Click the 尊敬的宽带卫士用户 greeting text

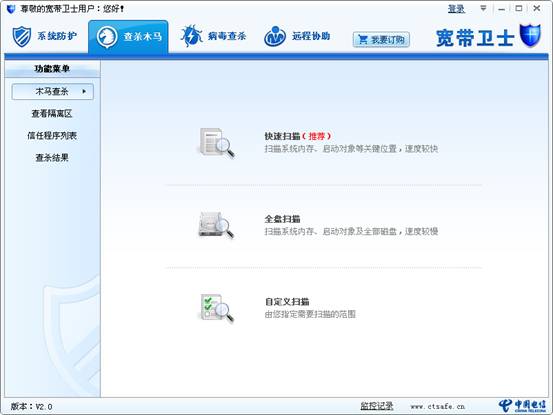click(x=72, y=9)
